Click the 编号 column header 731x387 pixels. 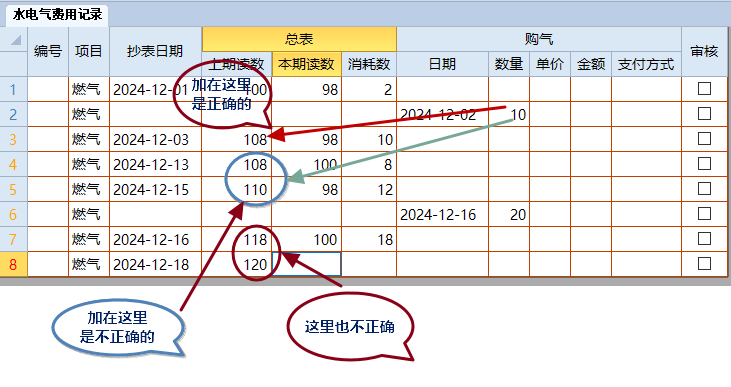pos(48,51)
